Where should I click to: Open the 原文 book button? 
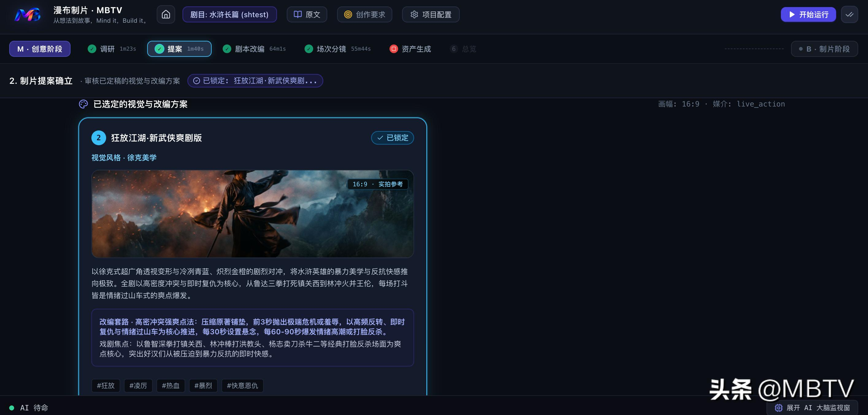click(307, 14)
